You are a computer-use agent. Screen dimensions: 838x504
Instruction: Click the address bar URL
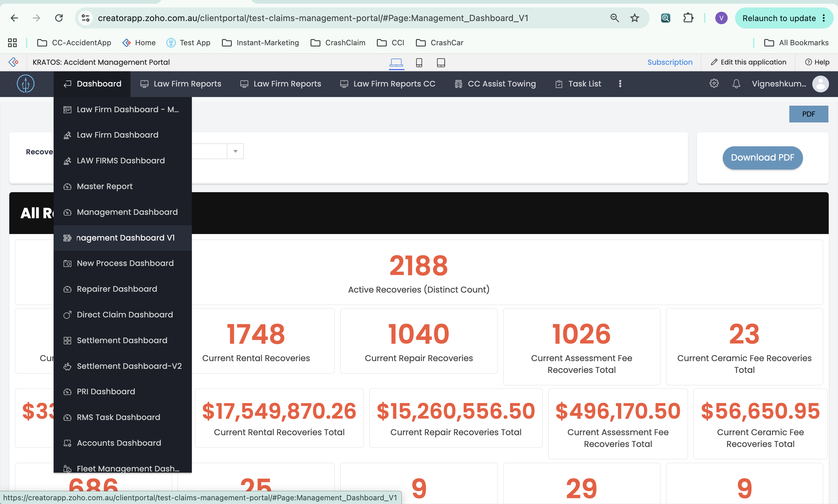coord(313,18)
